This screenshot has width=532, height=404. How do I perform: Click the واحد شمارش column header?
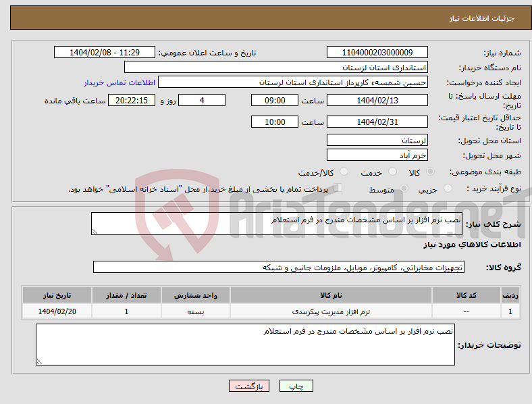[x=196, y=295]
